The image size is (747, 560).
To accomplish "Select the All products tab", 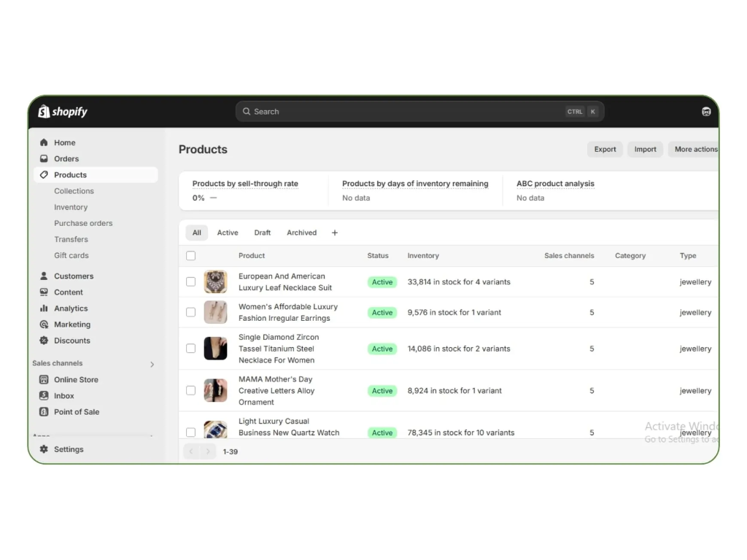I will [x=197, y=233].
